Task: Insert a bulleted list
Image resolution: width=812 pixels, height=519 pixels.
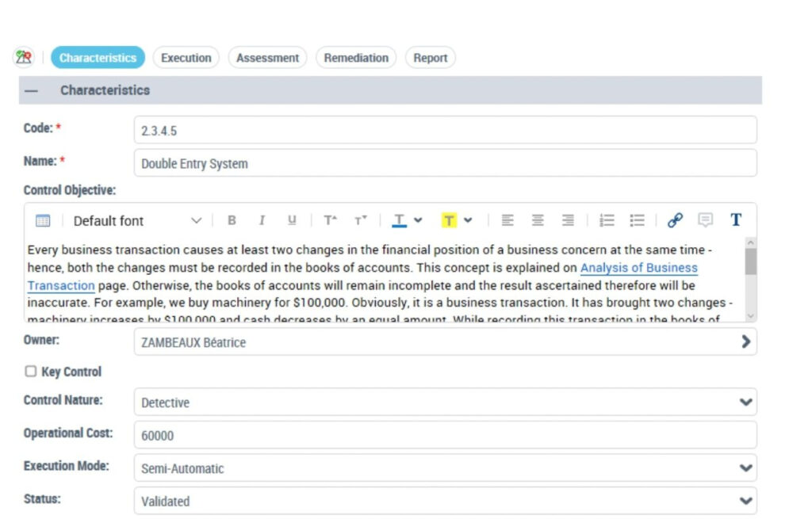Action: click(637, 220)
